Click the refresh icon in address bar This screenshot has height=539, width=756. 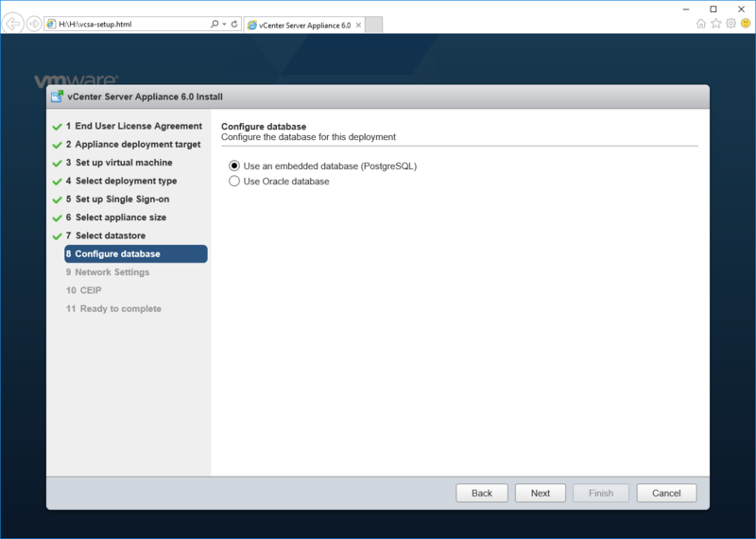click(x=234, y=24)
